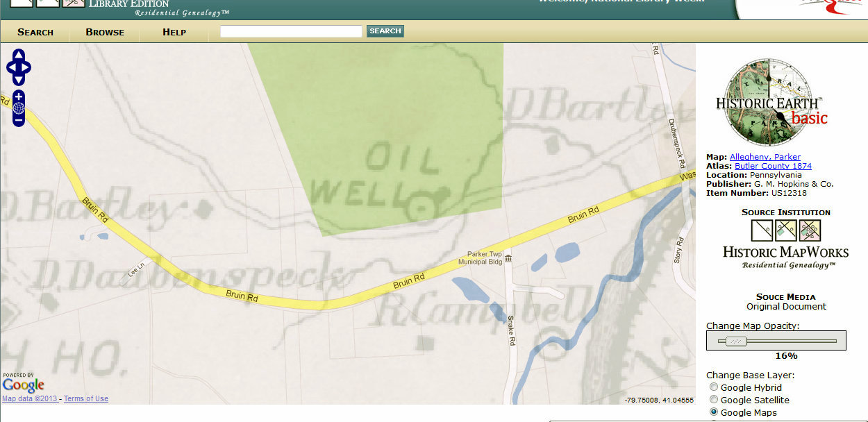Select the Google Hybrid base layer
Screen dimensions: 868x422
click(714, 387)
